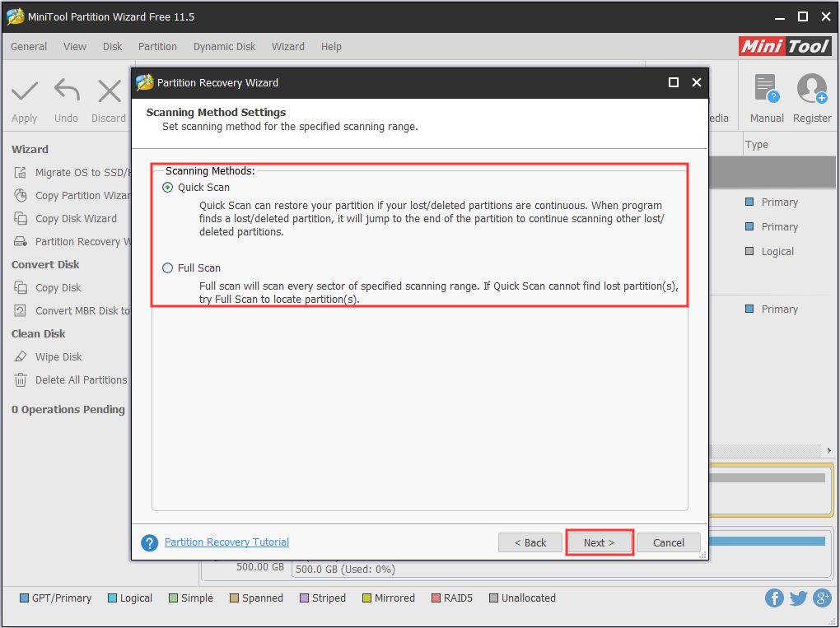Click the Wipe Disk eraser icon
Viewport: 840px width, 628px height.
coord(21,356)
